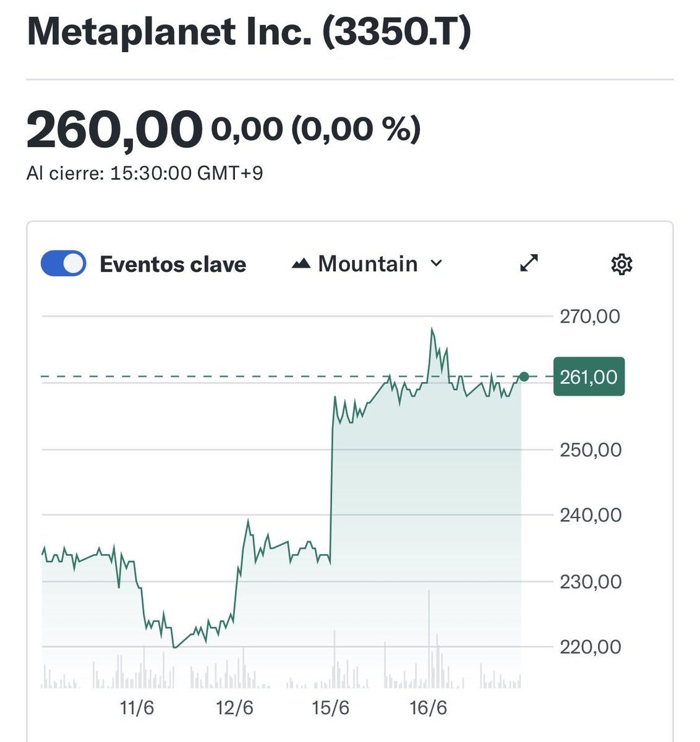
Task: Click the Eventos clave label
Action: (x=173, y=265)
